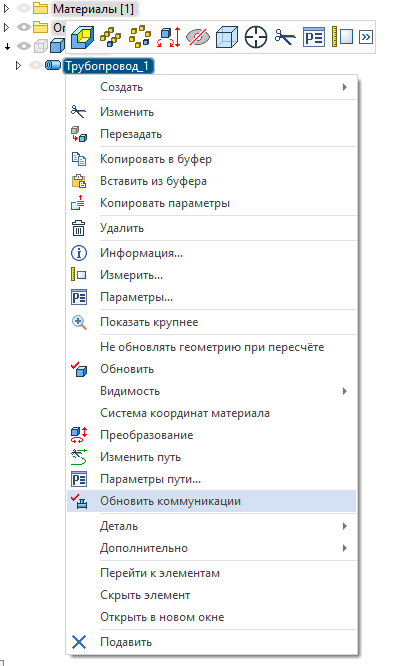Screen dimensions: 393x666
Task: Click the copy icon beside Копировать в буфер
Action: pyautogui.click(x=79, y=159)
